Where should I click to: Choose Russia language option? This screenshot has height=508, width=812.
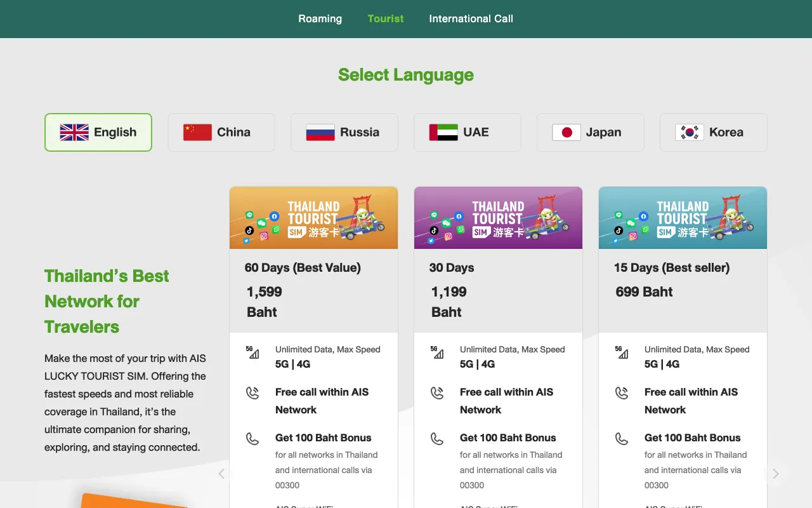point(344,132)
